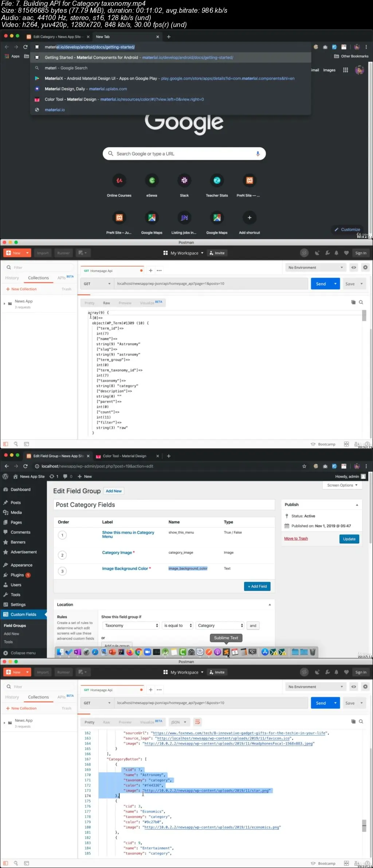Open Google Chrome from the dock

pos(138,652)
